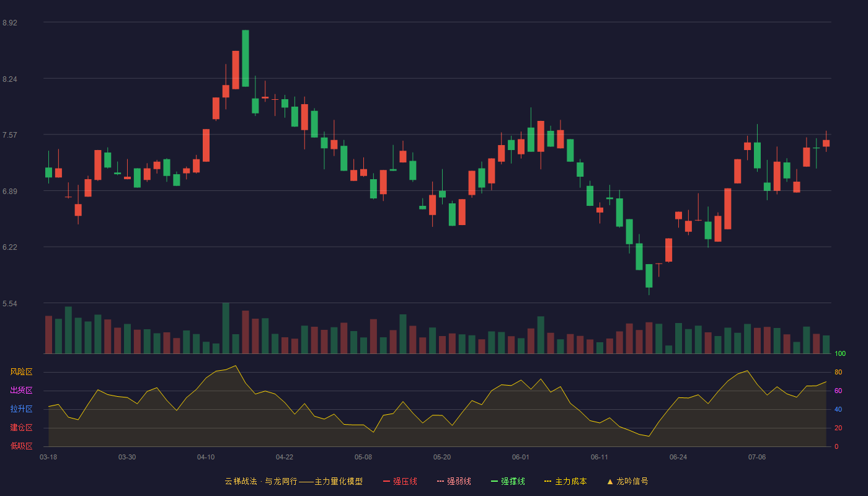Select the 低吸区 zone label
The width and height of the screenshot is (868, 496).
pyautogui.click(x=21, y=446)
